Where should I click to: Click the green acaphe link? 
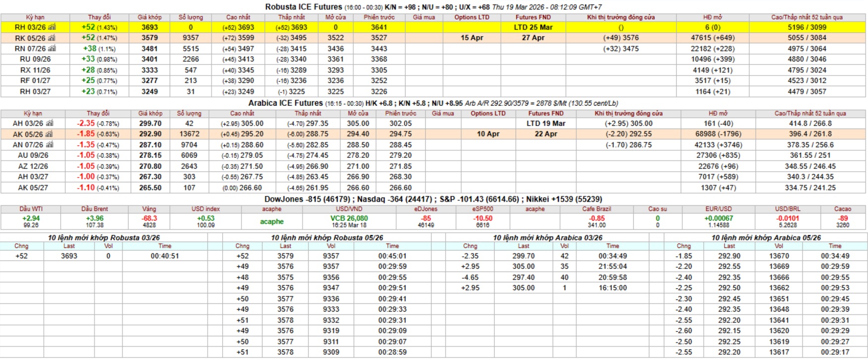[x=272, y=222]
